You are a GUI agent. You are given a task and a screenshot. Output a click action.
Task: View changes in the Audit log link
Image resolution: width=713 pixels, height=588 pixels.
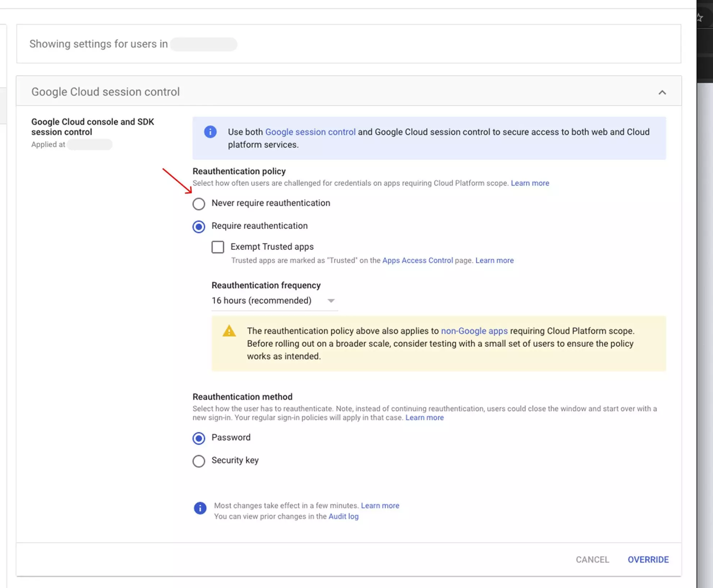[x=343, y=516]
